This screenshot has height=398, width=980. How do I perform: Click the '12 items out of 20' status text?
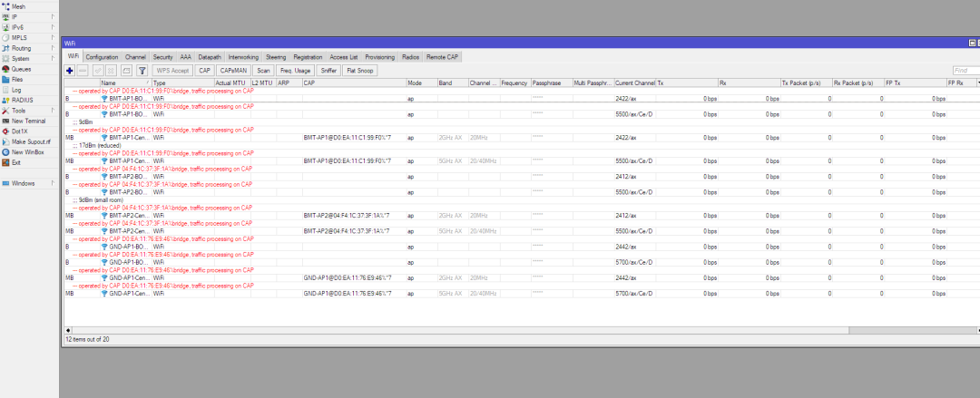click(87, 339)
